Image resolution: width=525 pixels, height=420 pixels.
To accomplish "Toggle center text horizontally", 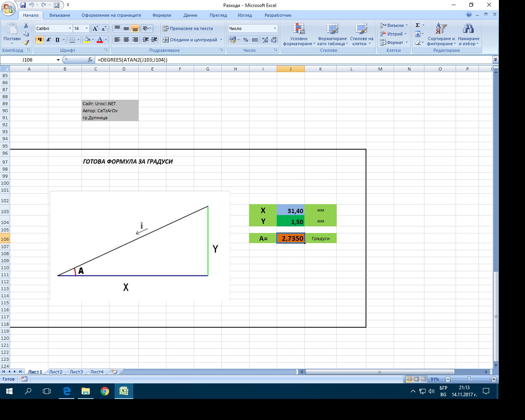I will click(126, 40).
